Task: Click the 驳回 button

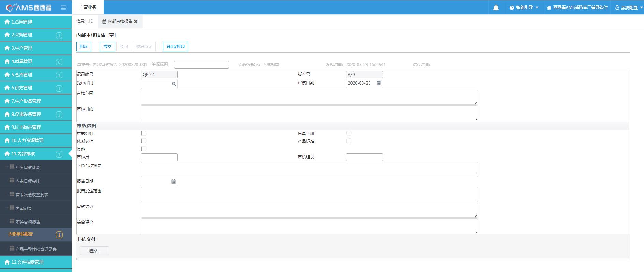Action: click(124, 47)
